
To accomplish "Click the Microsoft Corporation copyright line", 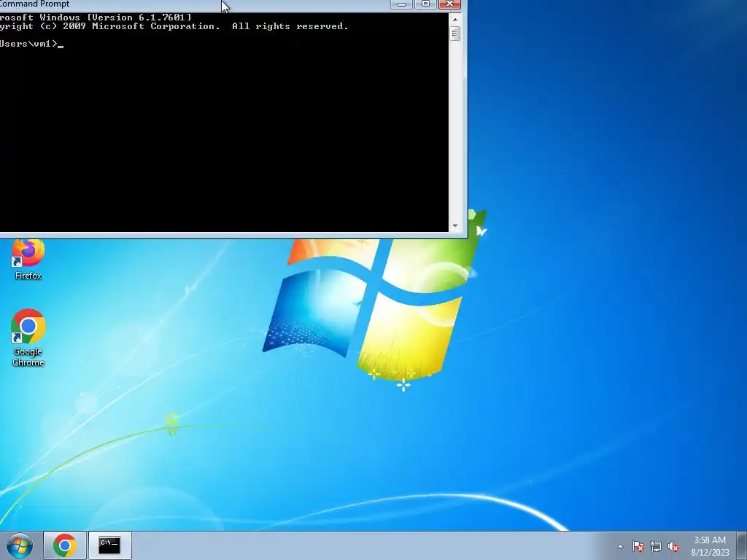I will (174, 27).
